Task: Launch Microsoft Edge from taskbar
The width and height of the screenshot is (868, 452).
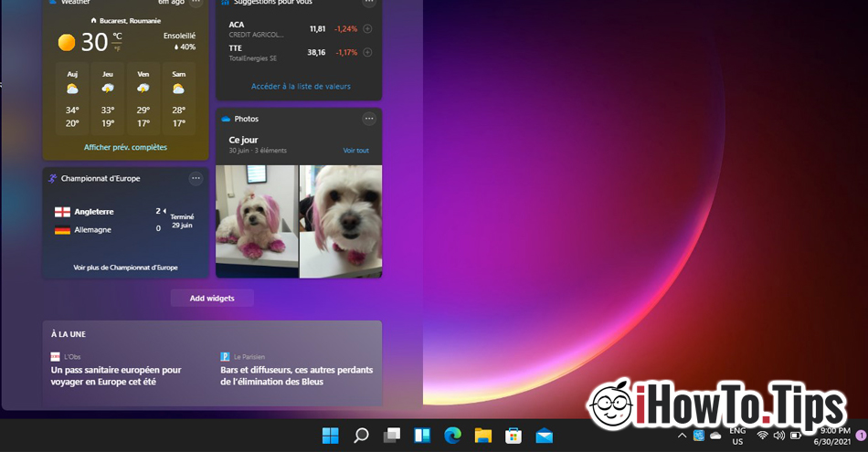Action: pyautogui.click(x=452, y=436)
